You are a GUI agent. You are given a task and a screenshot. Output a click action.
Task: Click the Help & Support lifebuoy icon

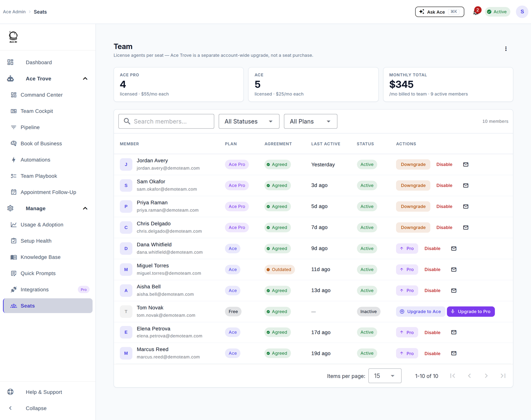pyautogui.click(x=10, y=392)
